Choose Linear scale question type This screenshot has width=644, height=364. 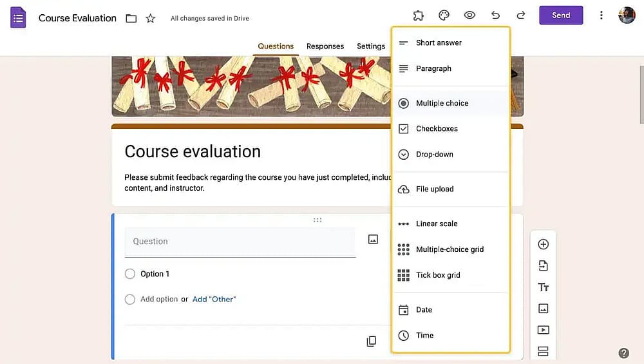click(451, 224)
